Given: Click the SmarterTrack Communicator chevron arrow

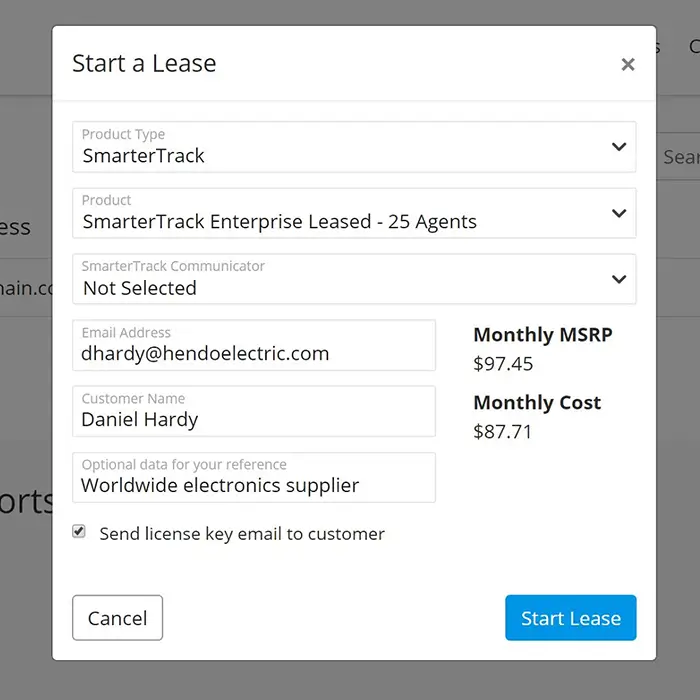Looking at the screenshot, I should click(x=619, y=279).
